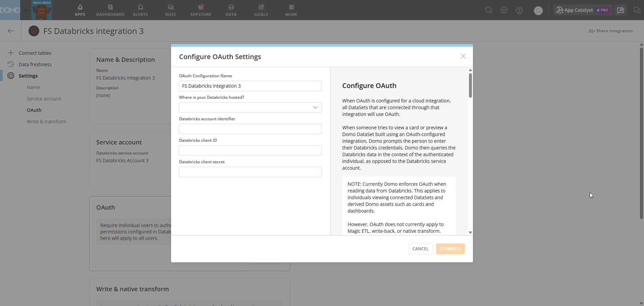
Task: Click the Databricks account identifier field
Action: tap(250, 129)
